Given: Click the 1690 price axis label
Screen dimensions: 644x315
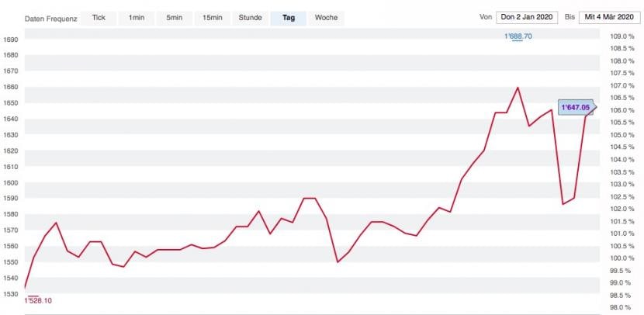Looking at the screenshot, I should point(9,40).
